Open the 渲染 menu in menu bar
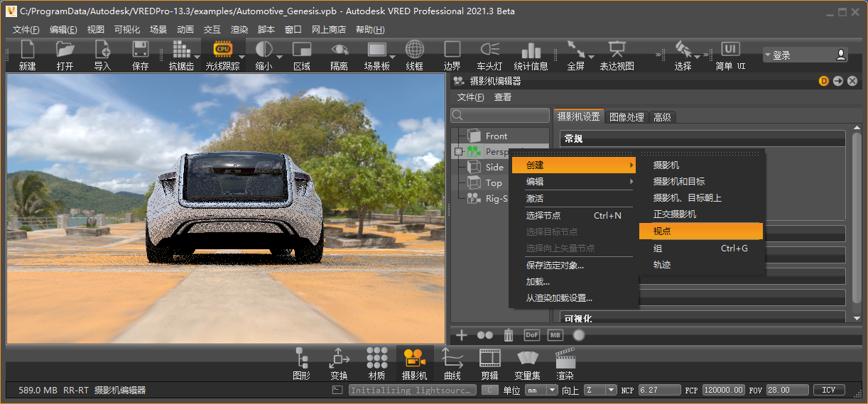Viewport: 868px width, 404px height. click(239, 30)
